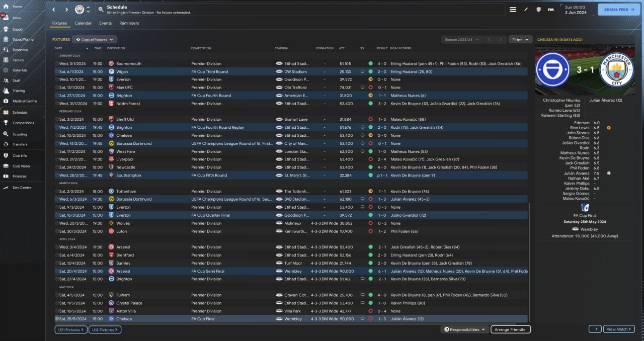
Task: Open the Responsibilities dropdown
Action: [x=465, y=329]
